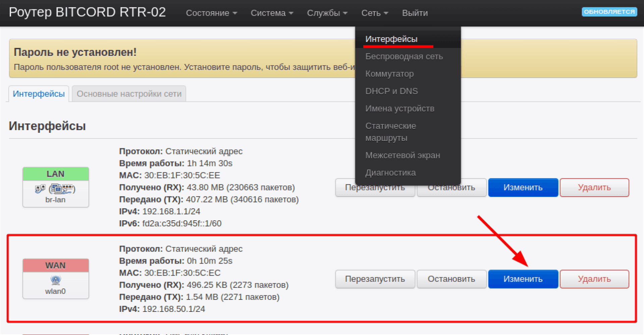Stop WAN interface with Остановить button
Screen dimensions: 644x335
pos(451,279)
